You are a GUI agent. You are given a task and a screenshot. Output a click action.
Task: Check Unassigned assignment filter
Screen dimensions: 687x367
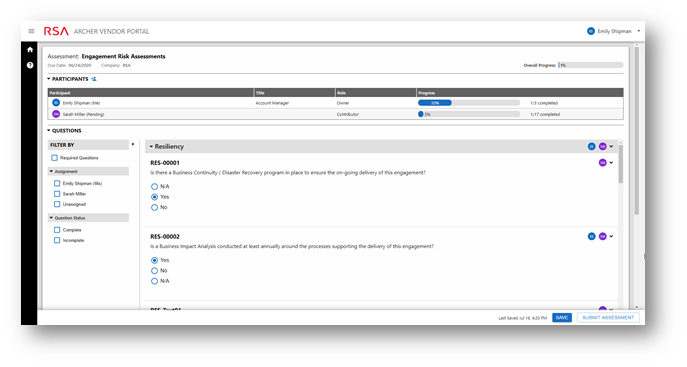(x=57, y=204)
